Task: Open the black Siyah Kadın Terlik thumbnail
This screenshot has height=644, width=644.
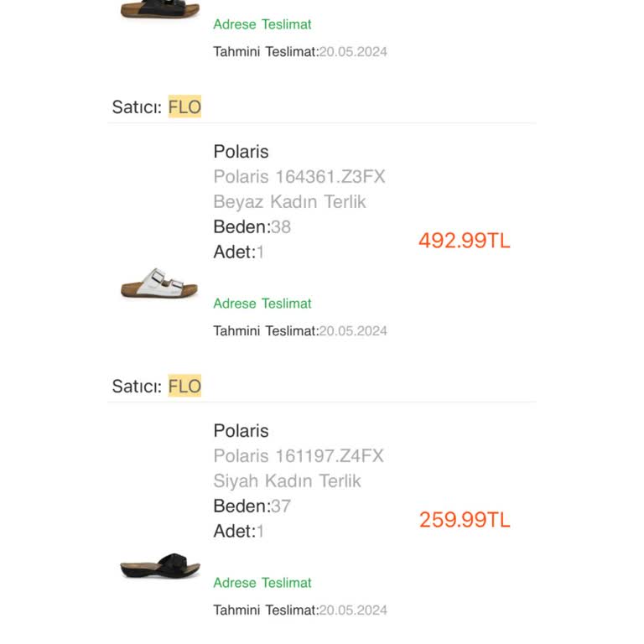Action: [159, 566]
